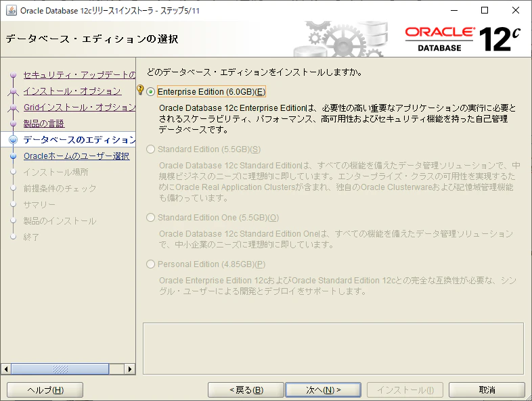Click the ヘルプ(H) button
This screenshot has width=532, height=401.
[x=45, y=390]
